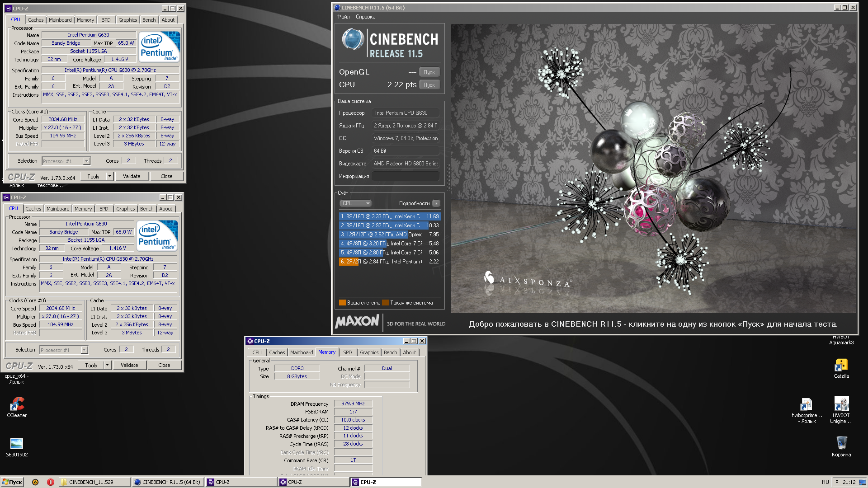Click the Intel Pentium logo in second CPU-Z window
Screen dimensions: 868x488
(157, 235)
